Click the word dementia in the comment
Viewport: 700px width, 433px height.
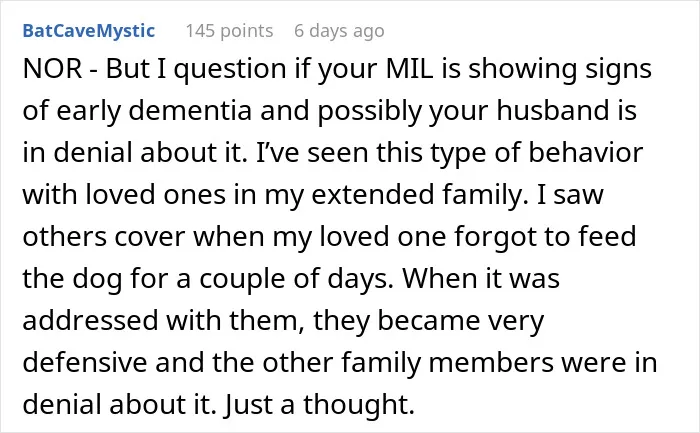coord(190,110)
